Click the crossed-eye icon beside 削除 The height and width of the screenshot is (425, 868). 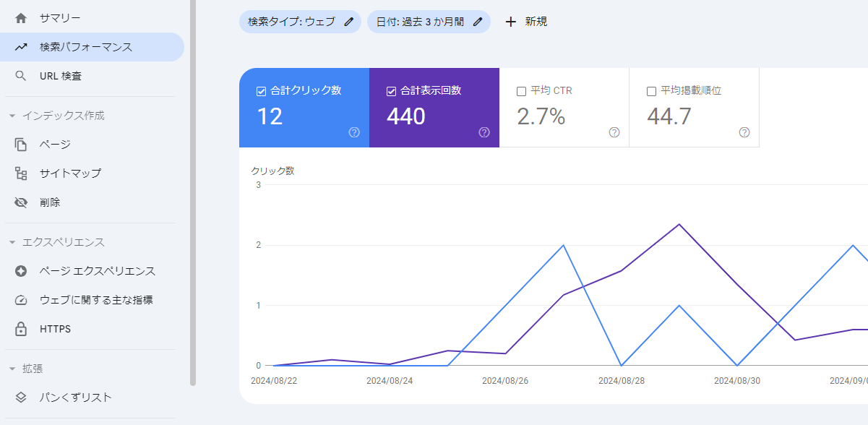(x=21, y=202)
